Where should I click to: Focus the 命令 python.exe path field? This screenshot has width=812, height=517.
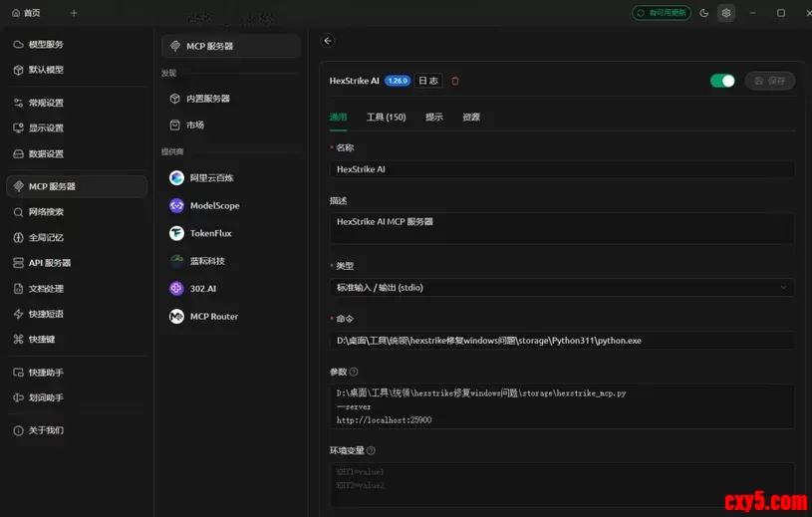click(x=562, y=341)
